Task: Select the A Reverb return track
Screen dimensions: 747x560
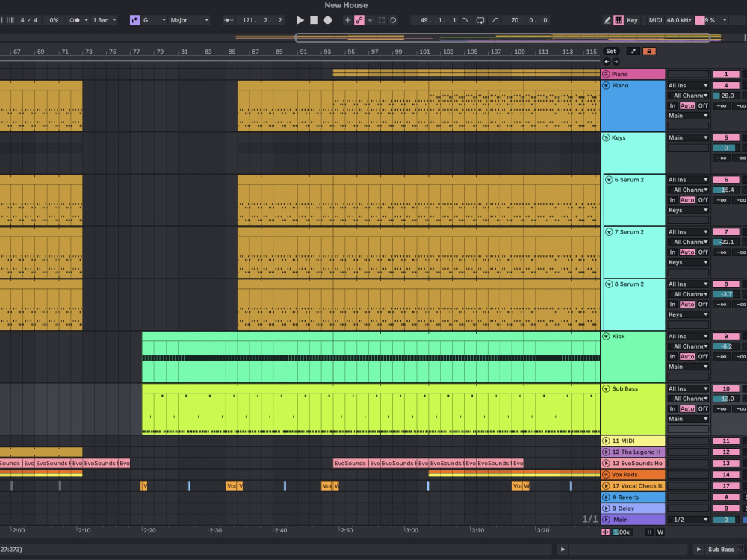Action: 633,497
